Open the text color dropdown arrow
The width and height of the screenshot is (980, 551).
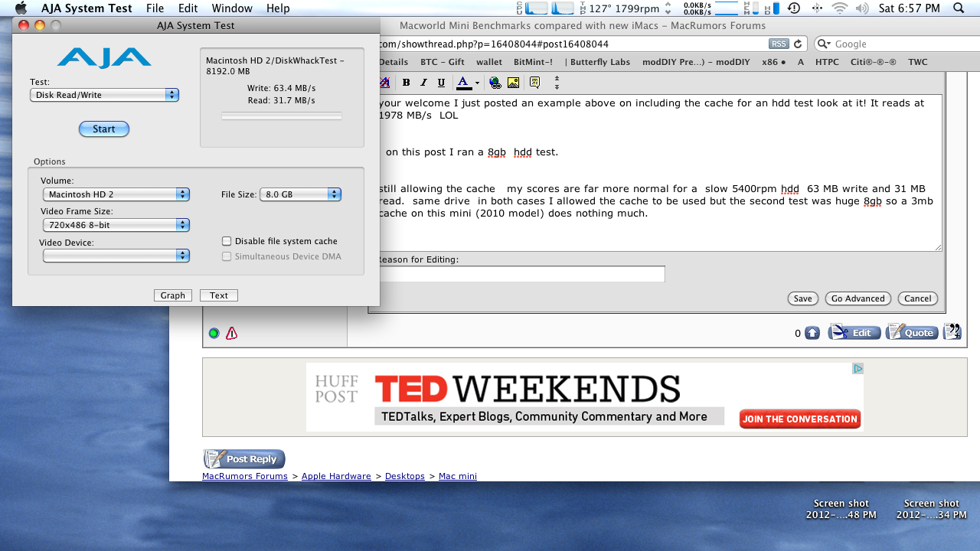[x=477, y=83]
